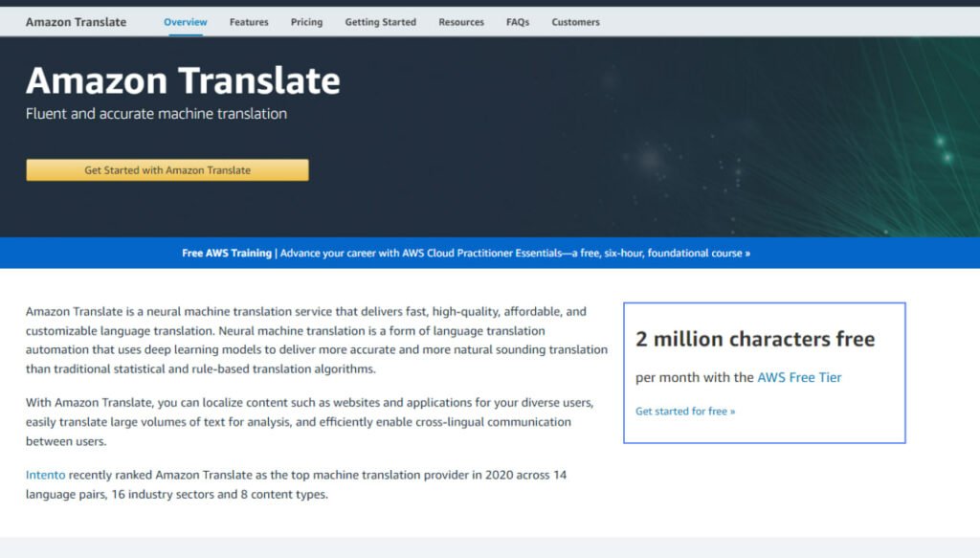Open the Customers tab
The width and height of the screenshot is (980, 558).
[575, 22]
